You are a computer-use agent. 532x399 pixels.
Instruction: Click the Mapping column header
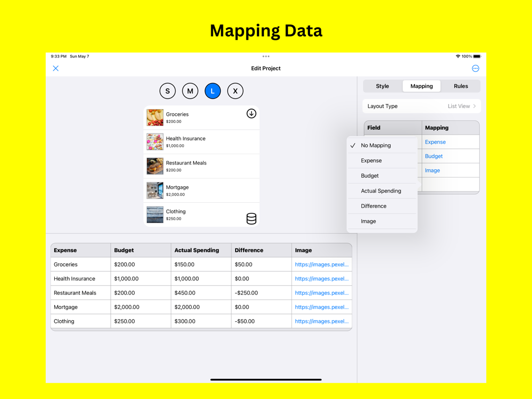point(451,128)
